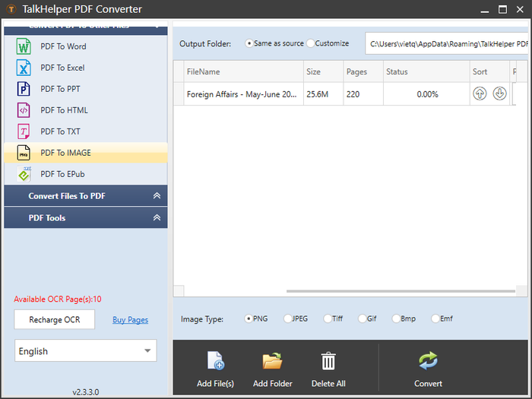The image size is (532, 399).
Task: Click the Add File(s) page icon
Action: click(216, 361)
